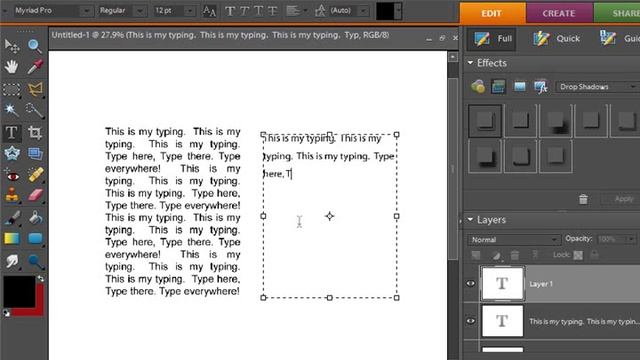Hide the 'This is my typing' layer

pyautogui.click(x=470, y=321)
